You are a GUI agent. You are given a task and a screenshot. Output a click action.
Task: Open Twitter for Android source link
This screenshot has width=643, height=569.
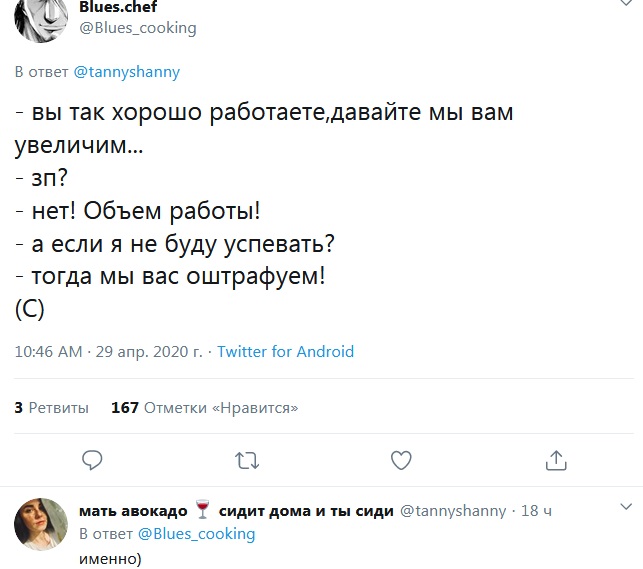[285, 351]
